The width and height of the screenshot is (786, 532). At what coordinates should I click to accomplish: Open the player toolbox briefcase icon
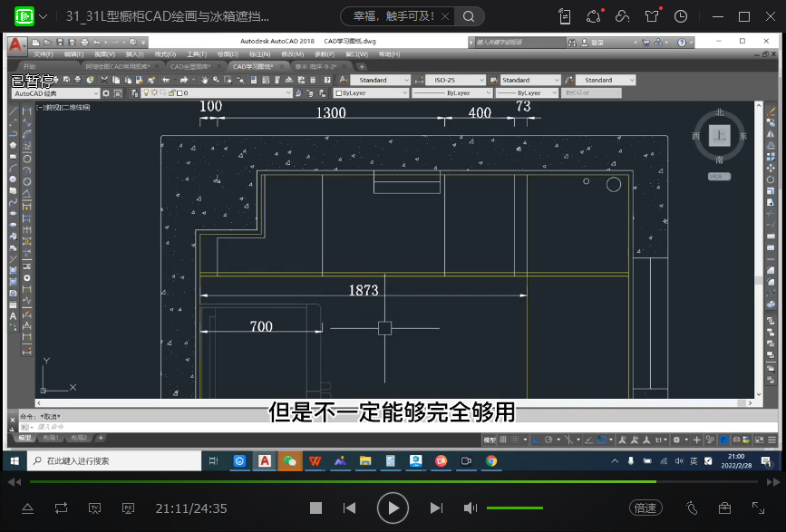724,508
